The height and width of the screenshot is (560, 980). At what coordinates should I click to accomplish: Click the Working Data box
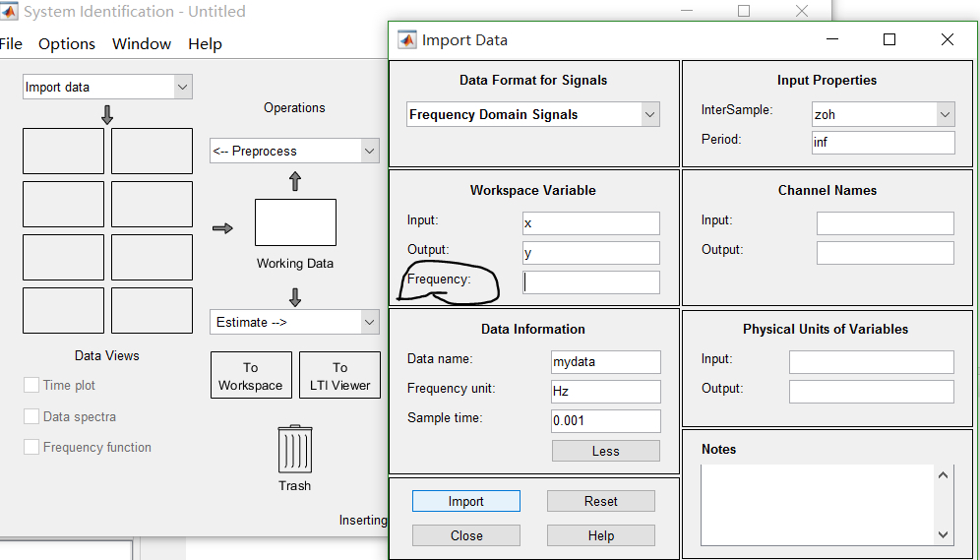point(295,222)
